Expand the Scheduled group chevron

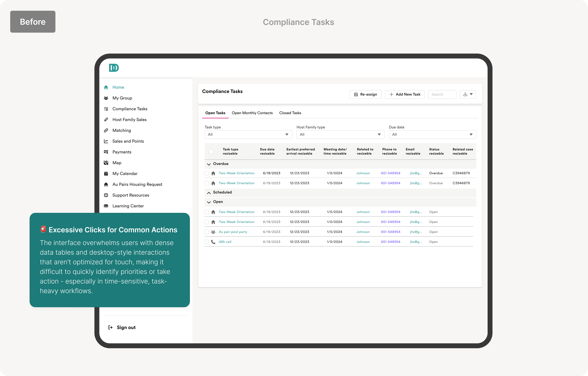click(x=209, y=193)
